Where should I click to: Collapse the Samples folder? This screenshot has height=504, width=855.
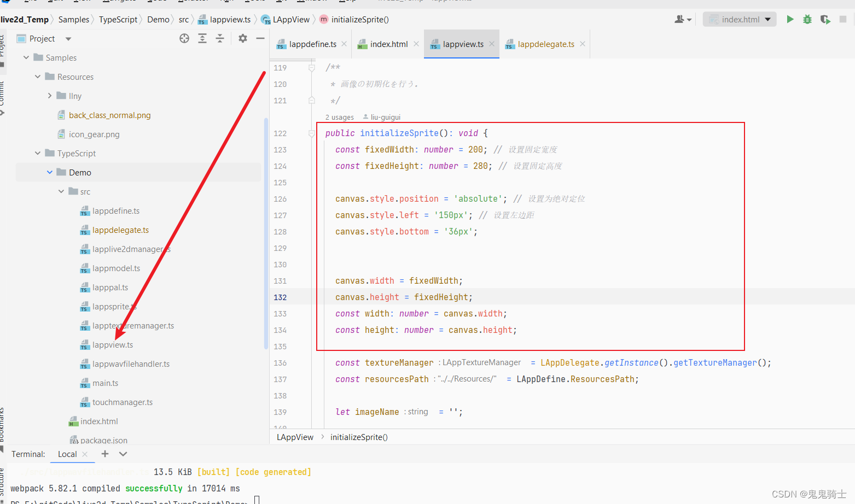[x=26, y=57]
